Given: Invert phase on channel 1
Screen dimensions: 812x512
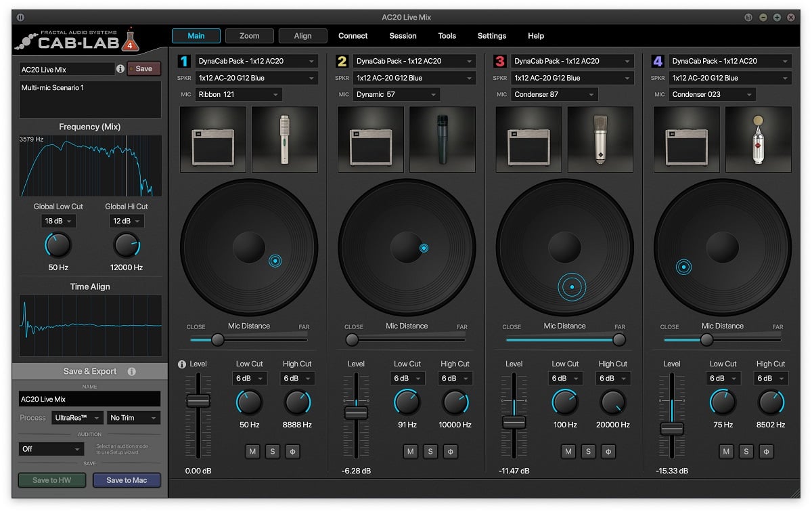Looking at the screenshot, I should [292, 451].
